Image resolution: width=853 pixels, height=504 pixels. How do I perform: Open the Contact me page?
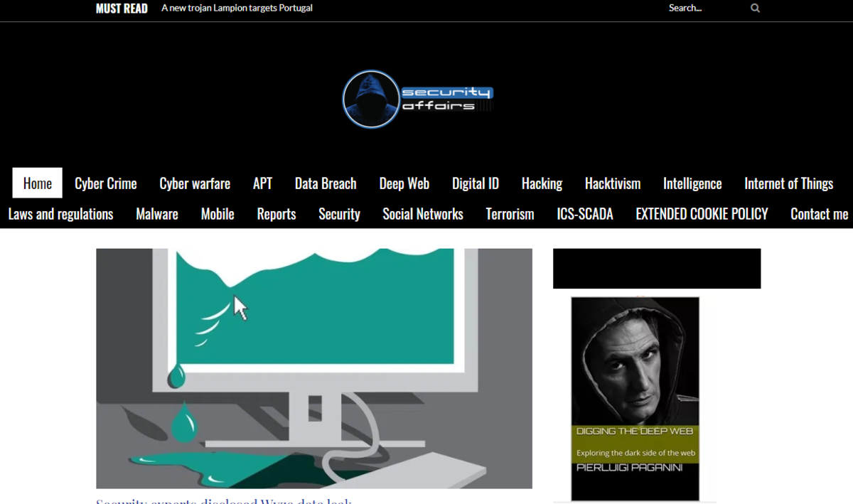pos(820,214)
